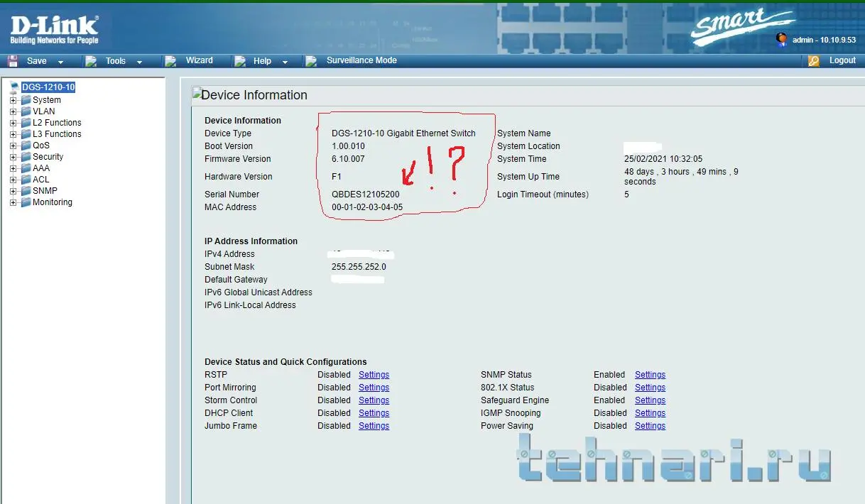Open SNMP Status Settings link
865x504 pixels.
pos(650,375)
